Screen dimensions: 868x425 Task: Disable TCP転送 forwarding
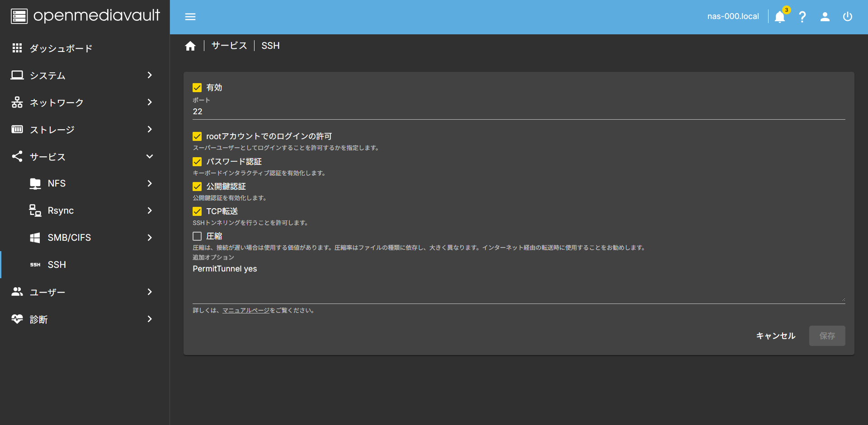pyautogui.click(x=197, y=211)
